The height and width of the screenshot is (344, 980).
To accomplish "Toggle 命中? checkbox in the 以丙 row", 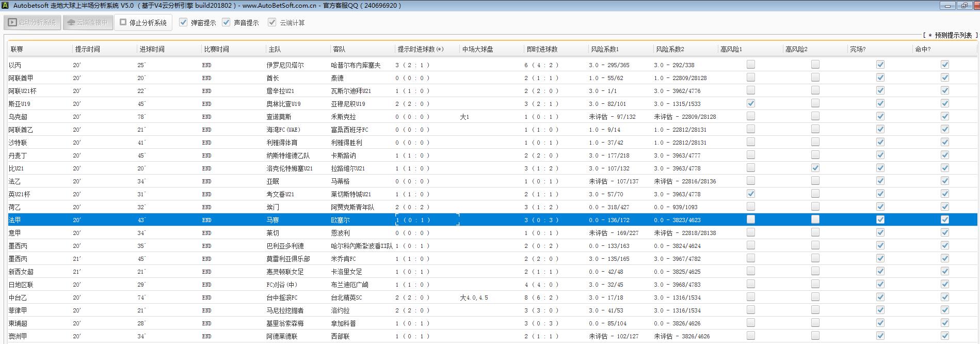I will (x=945, y=65).
